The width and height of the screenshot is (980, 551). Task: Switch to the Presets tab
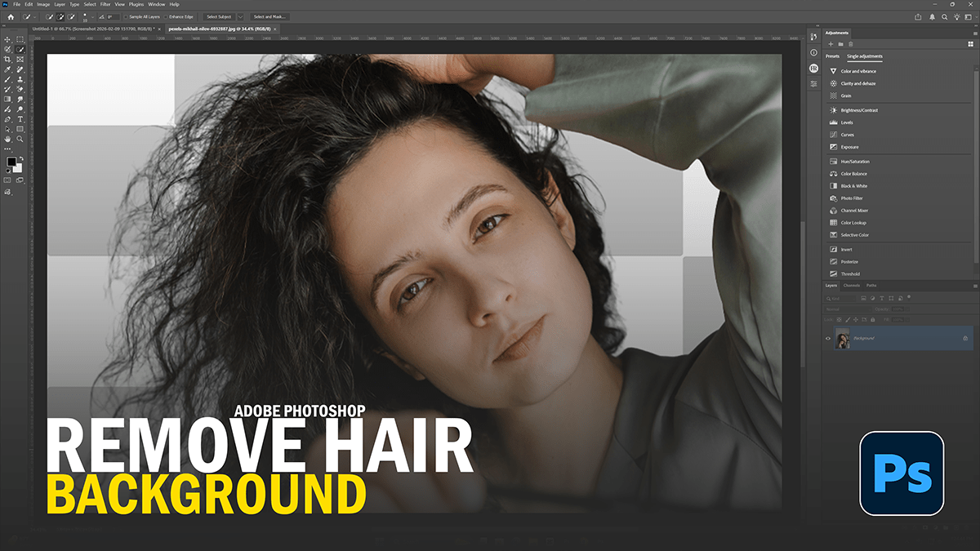pyautogui.click(x=832, y=56)
